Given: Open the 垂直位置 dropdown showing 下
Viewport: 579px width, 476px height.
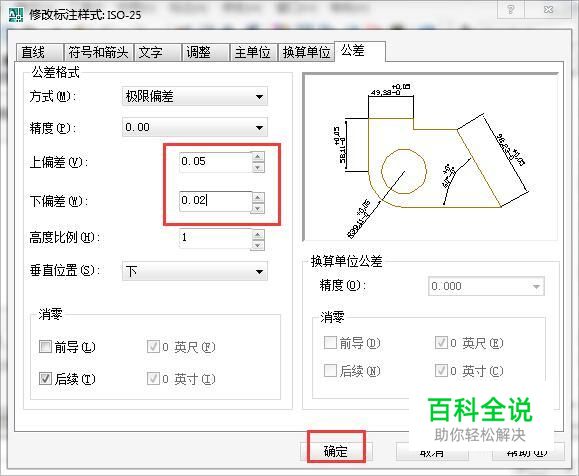Looking at the screenshot, I should coord(195,271).
